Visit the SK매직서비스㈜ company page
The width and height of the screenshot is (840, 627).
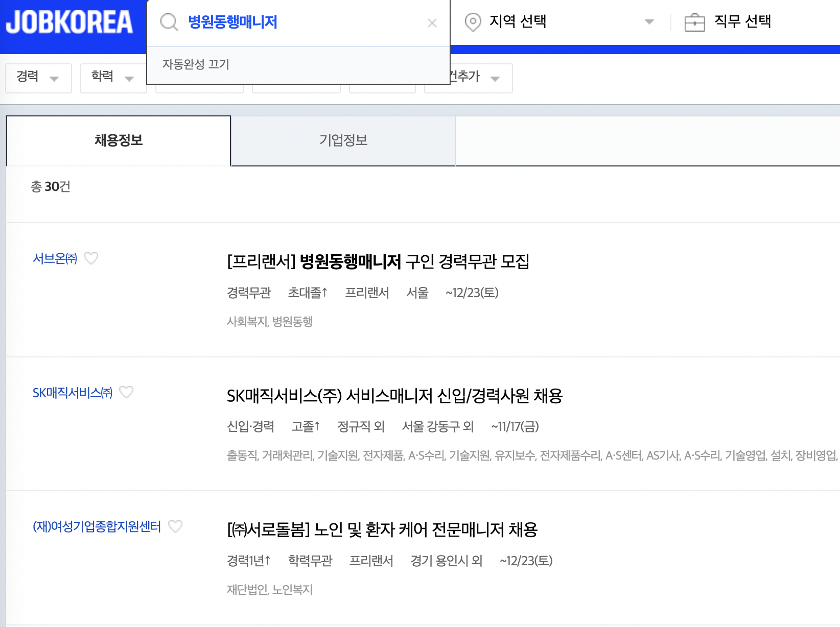[72, 393]
